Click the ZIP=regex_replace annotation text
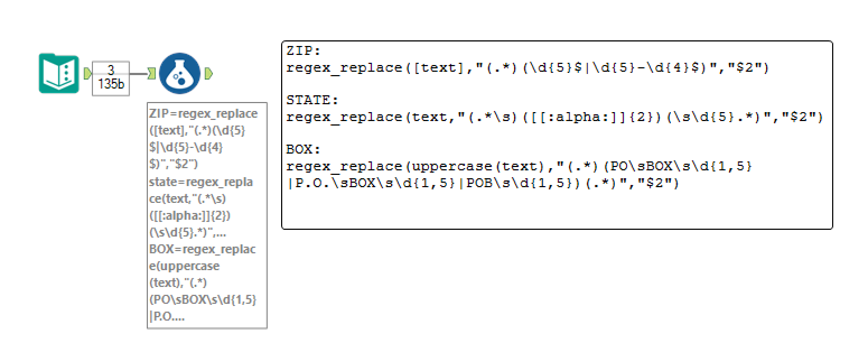This screenshot has width=868, height=343. 203,113
